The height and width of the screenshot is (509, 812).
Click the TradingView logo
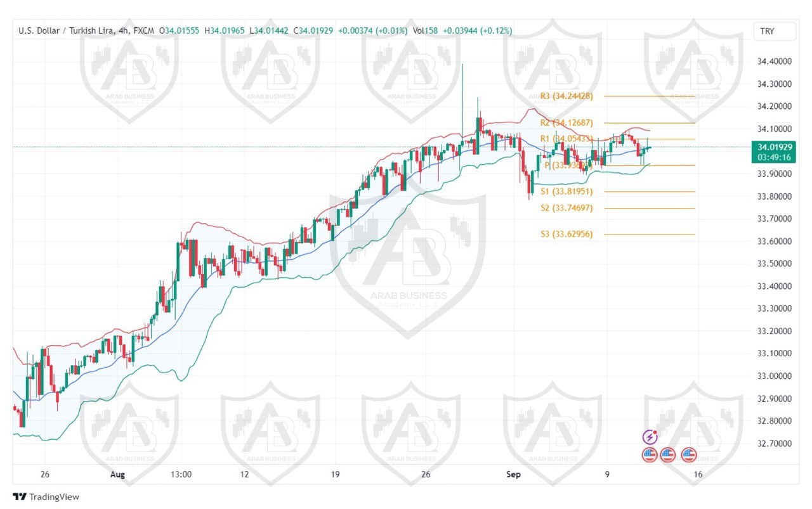pos(46,497)
